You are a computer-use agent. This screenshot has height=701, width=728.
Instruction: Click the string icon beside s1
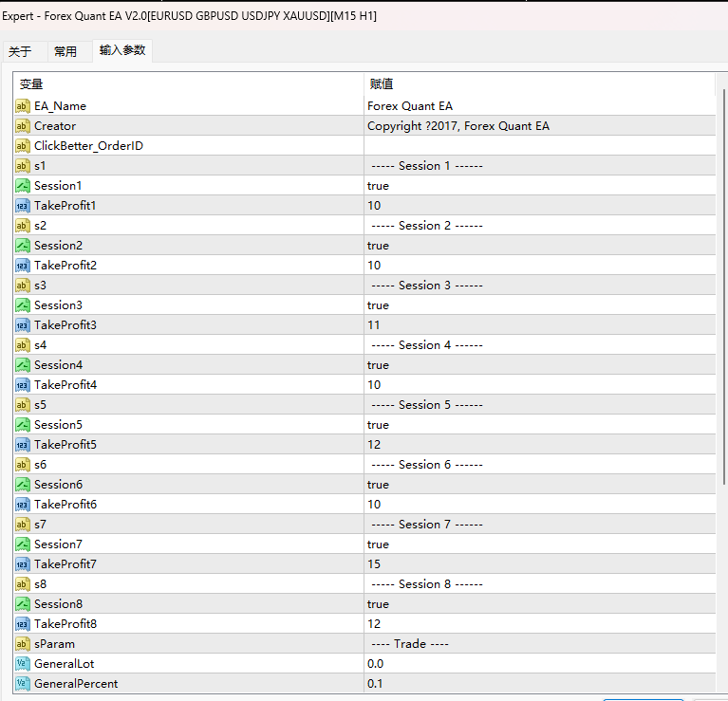tap(22, 166)
